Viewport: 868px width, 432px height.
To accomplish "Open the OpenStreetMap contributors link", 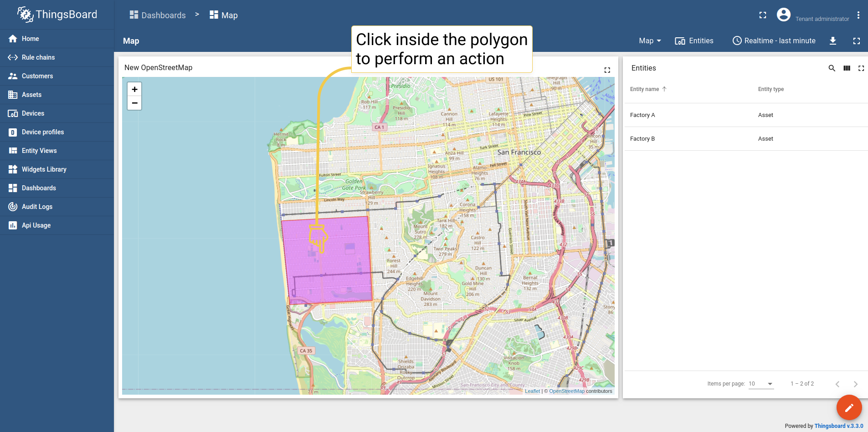I will [x=567, y=391].
